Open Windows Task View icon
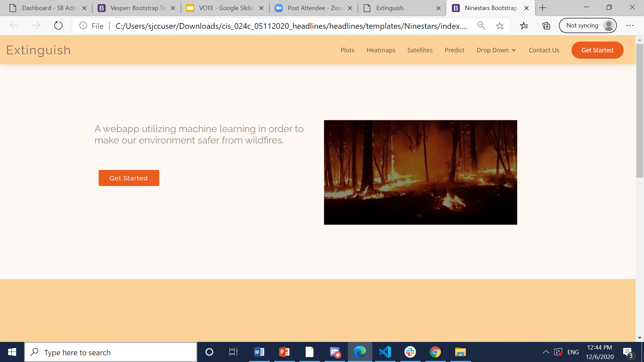The height and width of the screenshot is (362, 644). click(x=233, y=352)
